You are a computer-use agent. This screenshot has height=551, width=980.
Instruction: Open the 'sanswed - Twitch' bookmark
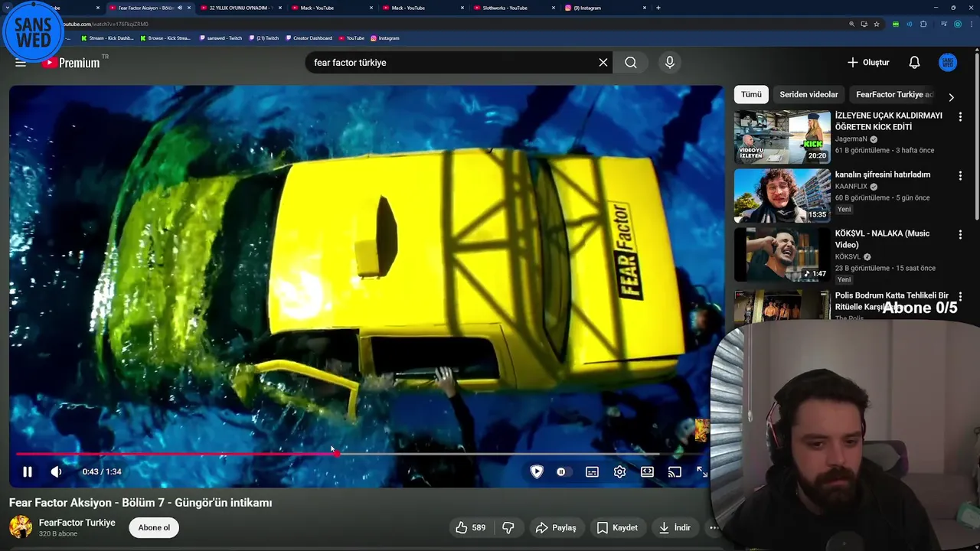[x=220, y=37]
